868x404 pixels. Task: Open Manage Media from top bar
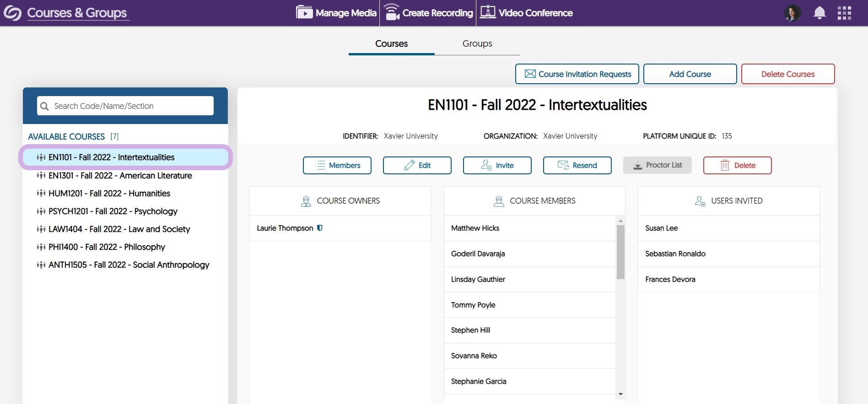click(x=336, y=13)
